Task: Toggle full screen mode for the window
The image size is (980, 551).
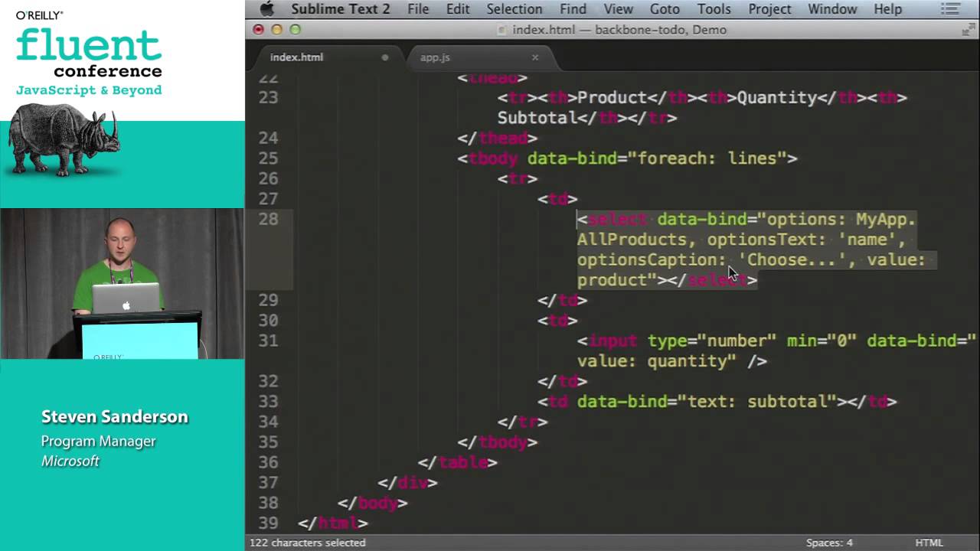Action: (969, 30)
